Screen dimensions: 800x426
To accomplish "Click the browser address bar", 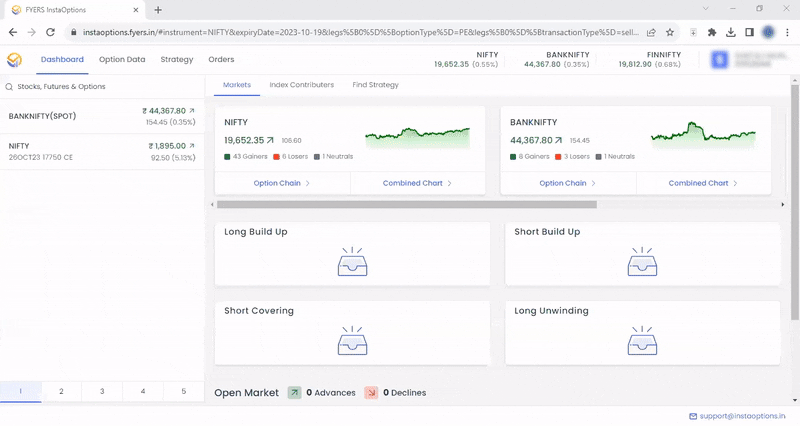I will tap(360, 32).
